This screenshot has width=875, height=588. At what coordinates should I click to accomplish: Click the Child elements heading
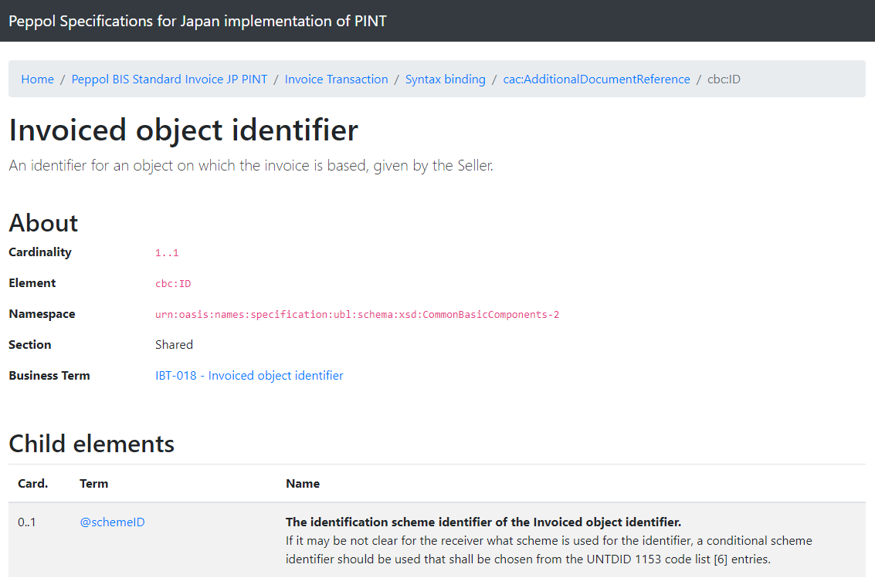click(x=91, y=444)
